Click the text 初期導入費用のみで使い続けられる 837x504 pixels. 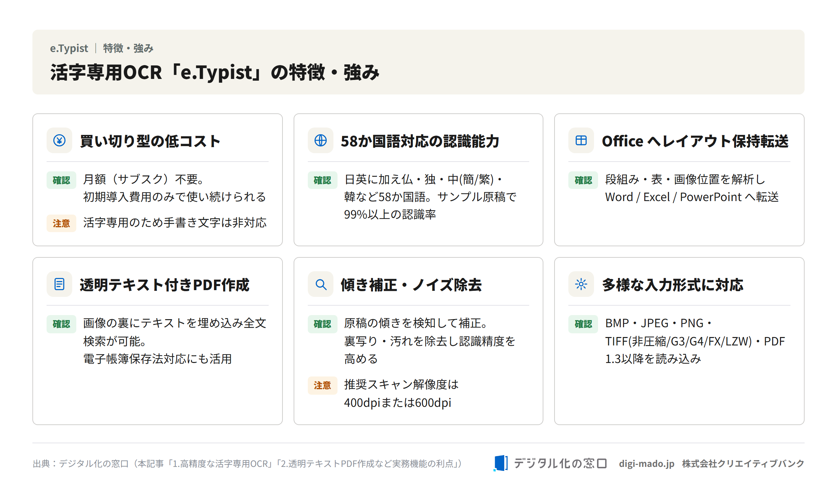tap(174, 197)
